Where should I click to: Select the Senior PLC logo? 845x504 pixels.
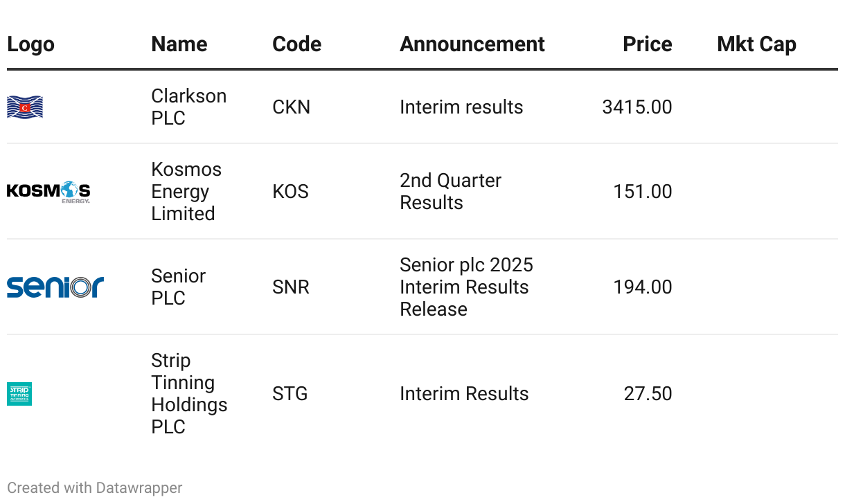pyautogui.click(x=55, y=287)
